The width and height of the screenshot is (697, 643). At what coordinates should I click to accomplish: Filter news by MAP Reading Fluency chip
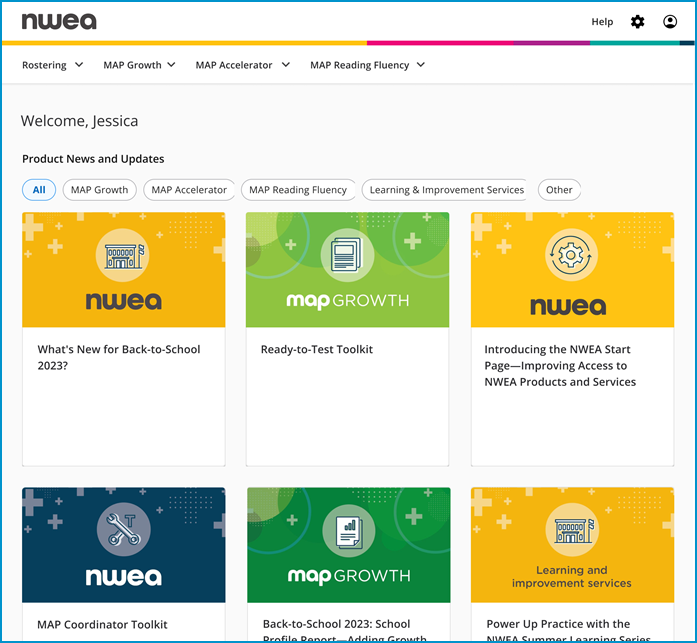coord(298,190)
